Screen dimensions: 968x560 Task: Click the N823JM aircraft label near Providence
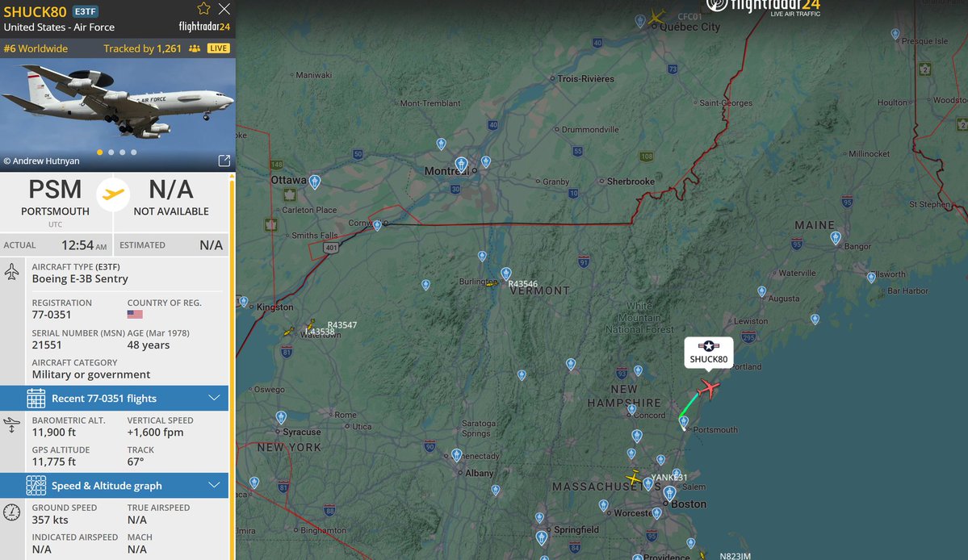[735, 556]
